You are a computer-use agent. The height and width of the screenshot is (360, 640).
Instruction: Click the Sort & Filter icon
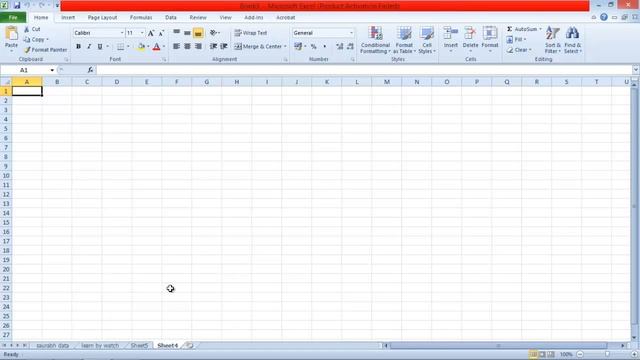(x=553, y=33)
